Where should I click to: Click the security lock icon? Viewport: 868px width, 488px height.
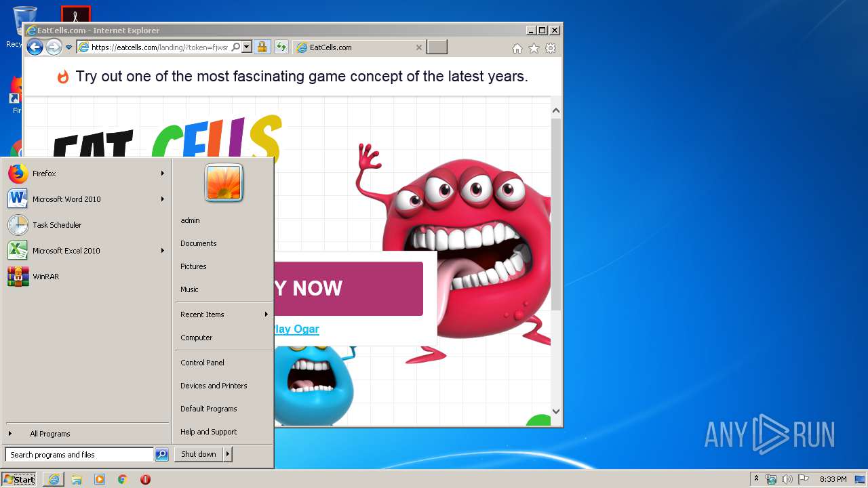pos(262,47)
